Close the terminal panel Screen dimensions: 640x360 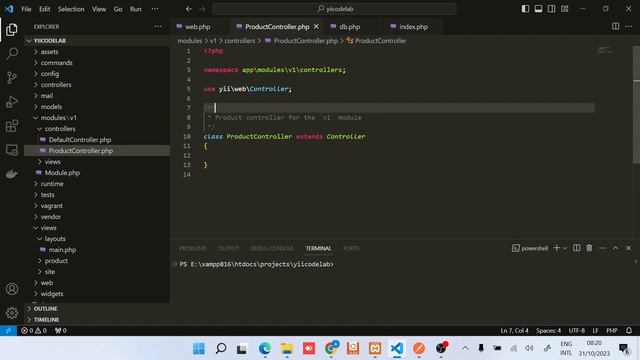click(x=628, y=248)
